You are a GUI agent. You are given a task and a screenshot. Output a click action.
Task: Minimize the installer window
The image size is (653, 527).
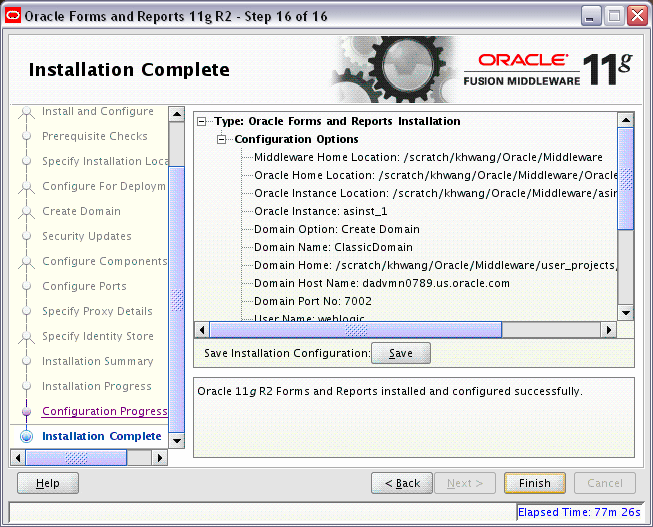pyautogui.click(x=591, y=16)
